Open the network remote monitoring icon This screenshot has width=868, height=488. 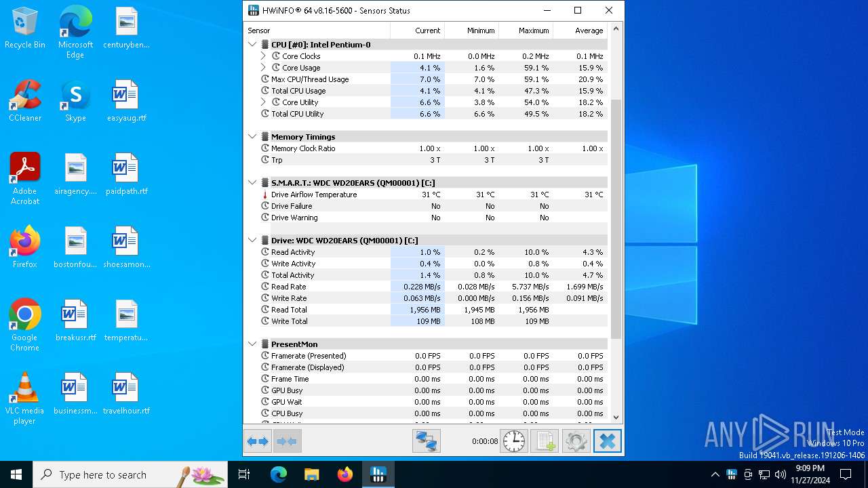[x=427, y=441]
